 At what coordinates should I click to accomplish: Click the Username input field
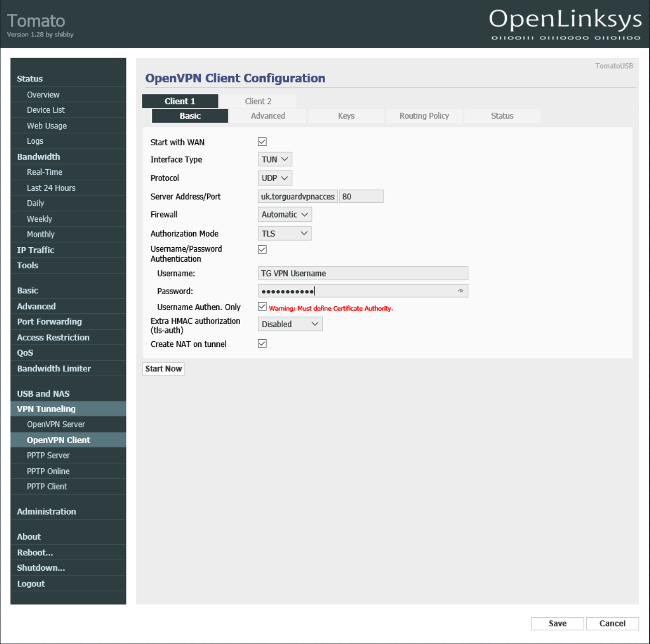coord(363,273)
